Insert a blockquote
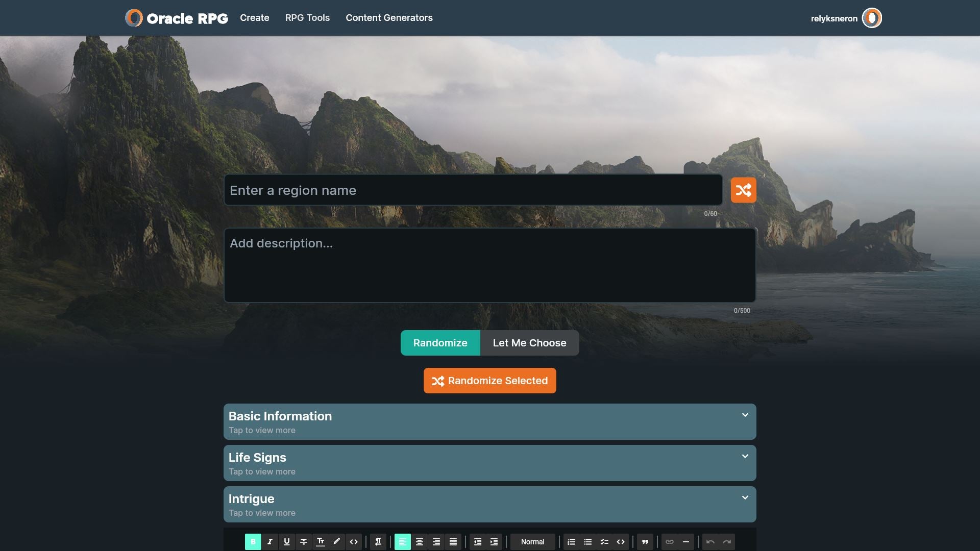This screenshot has width=980, height=551. 645,542
